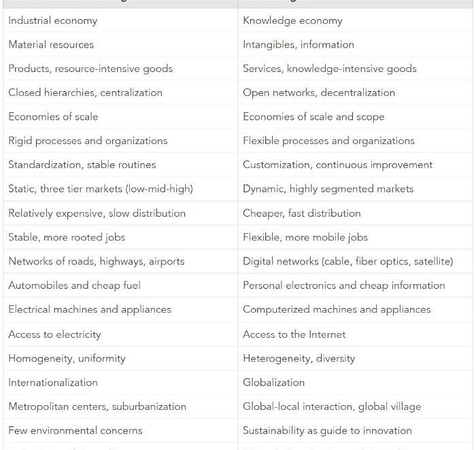
Task: Click the 'Economies of scale and scope' cell
Action: [x=313, y=117]
